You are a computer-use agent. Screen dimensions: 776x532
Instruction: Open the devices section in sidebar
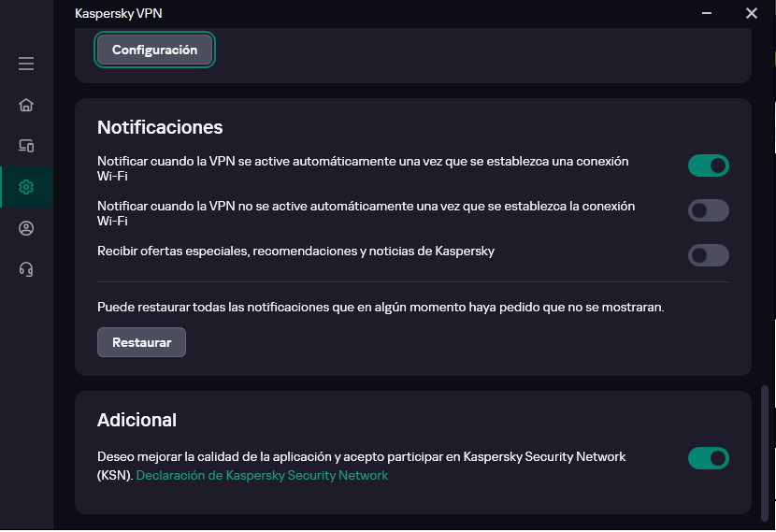coord(26,146)
